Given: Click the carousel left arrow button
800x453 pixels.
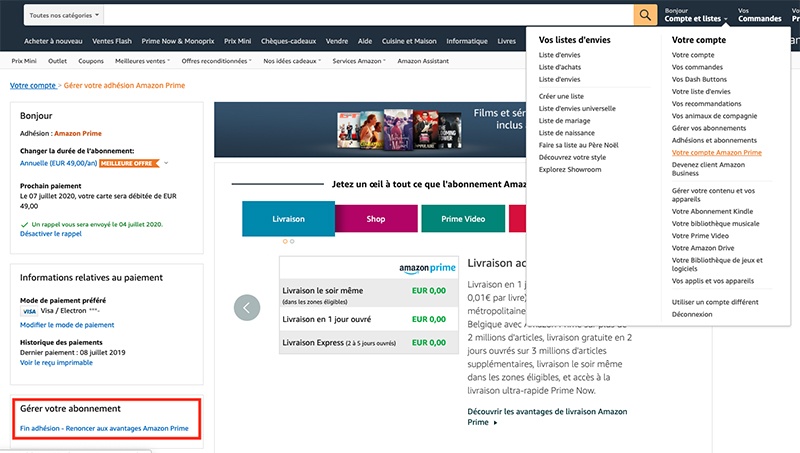Looking at the screenshot, I should (x=246, y=307).
